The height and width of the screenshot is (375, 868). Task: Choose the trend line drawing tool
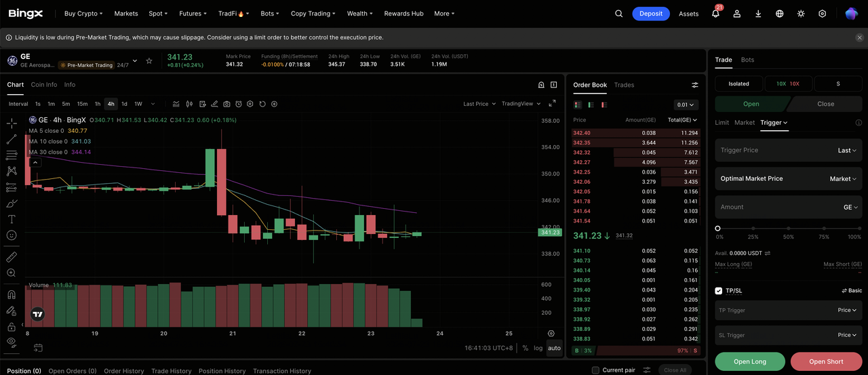[12, 139]
